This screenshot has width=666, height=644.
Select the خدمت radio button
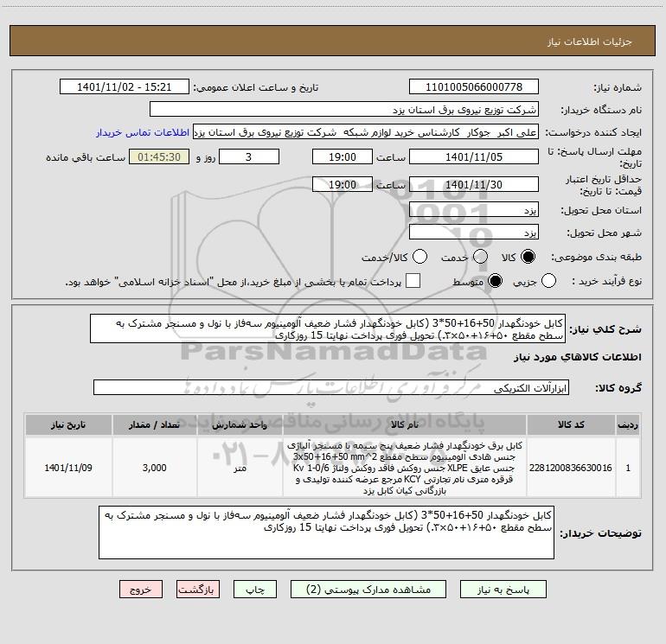pos(480,257)
